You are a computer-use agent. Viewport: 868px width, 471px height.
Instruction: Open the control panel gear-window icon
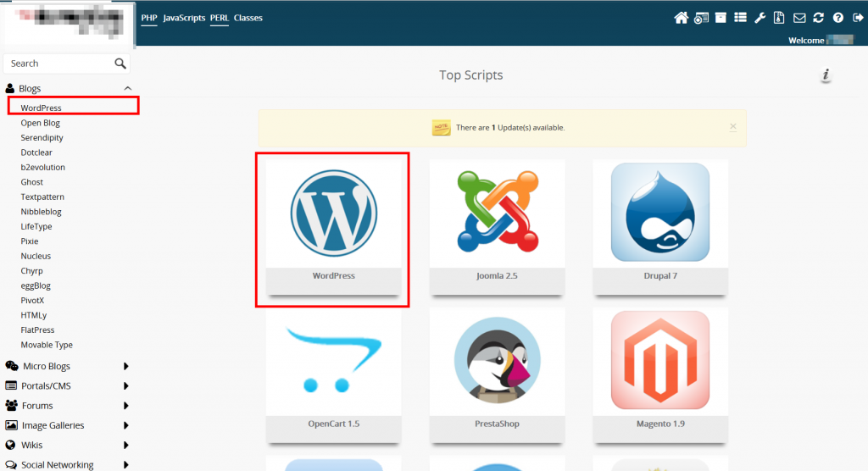(701, 19)
